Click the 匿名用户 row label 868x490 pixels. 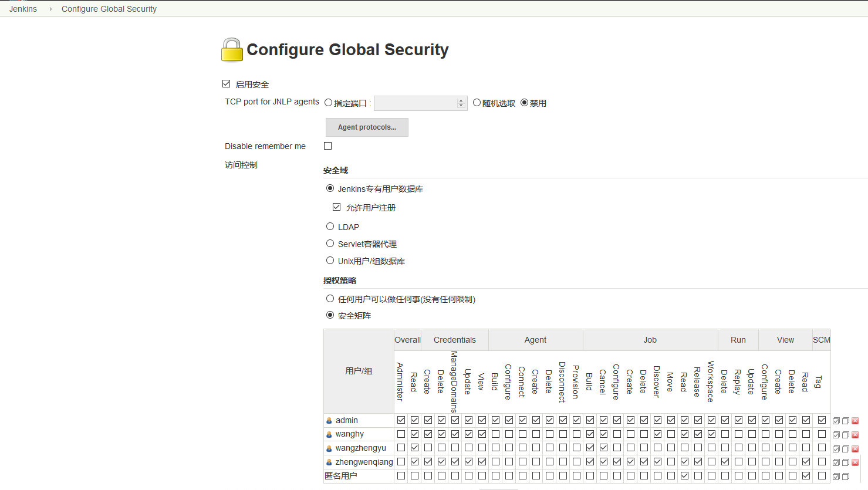pos(341,476)
